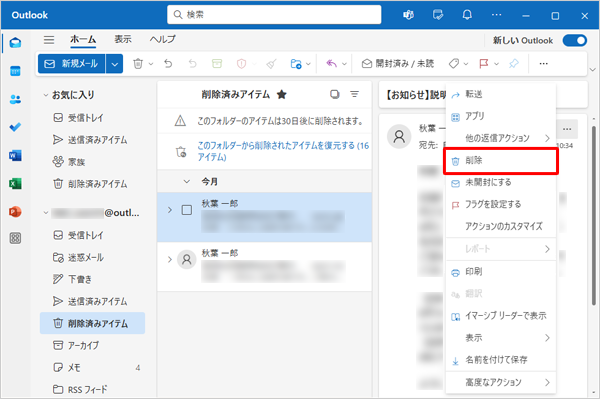600x399 pixels.
Task: Click in the 検索 search box
Action: pyautogui.click(x=274, y=15)
